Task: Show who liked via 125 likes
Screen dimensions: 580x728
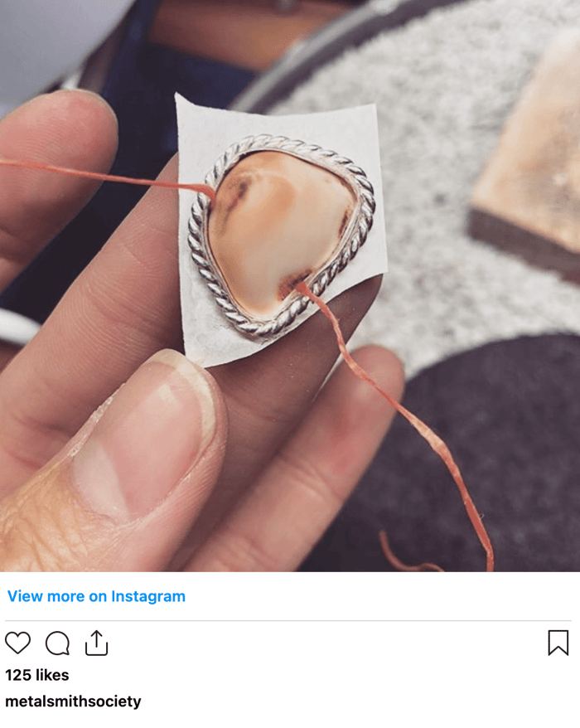Action: point(37,675)
